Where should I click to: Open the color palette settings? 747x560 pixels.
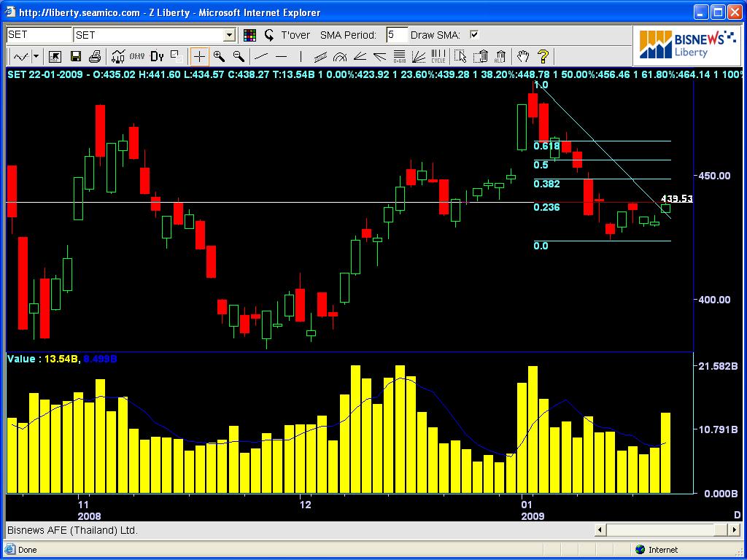point(249,35)
